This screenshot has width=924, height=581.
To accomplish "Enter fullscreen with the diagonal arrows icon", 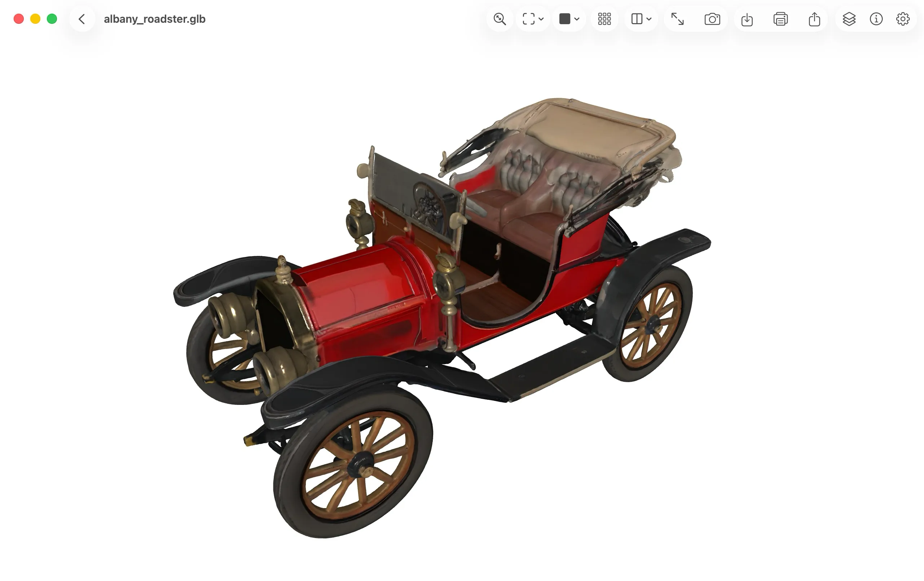I will pos(677,19).
